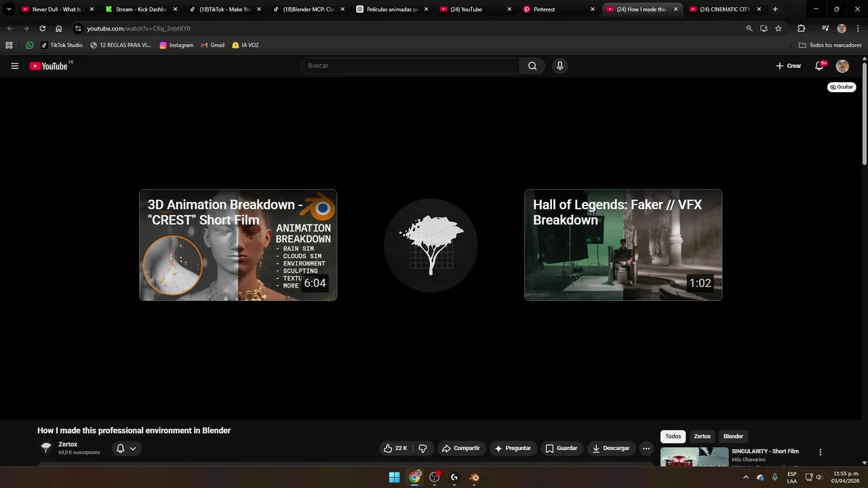Image resolution: width=868 pixels, height=488 pixels.
Task: Click the SINGULARITY video thumbnail
Action: tap(694, 457)
